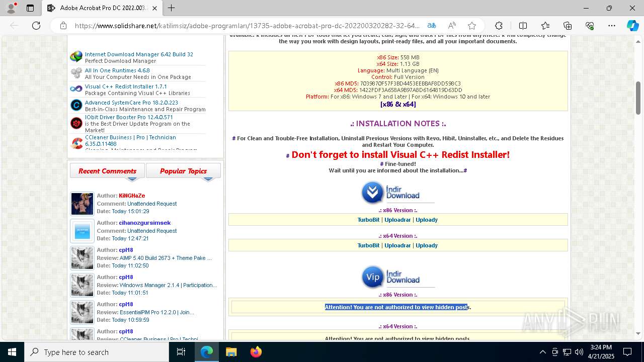The image size is (644, 362).
Task: Open EssentialPIM Pro 12.2.0 review link
Action: pos(157,312)
